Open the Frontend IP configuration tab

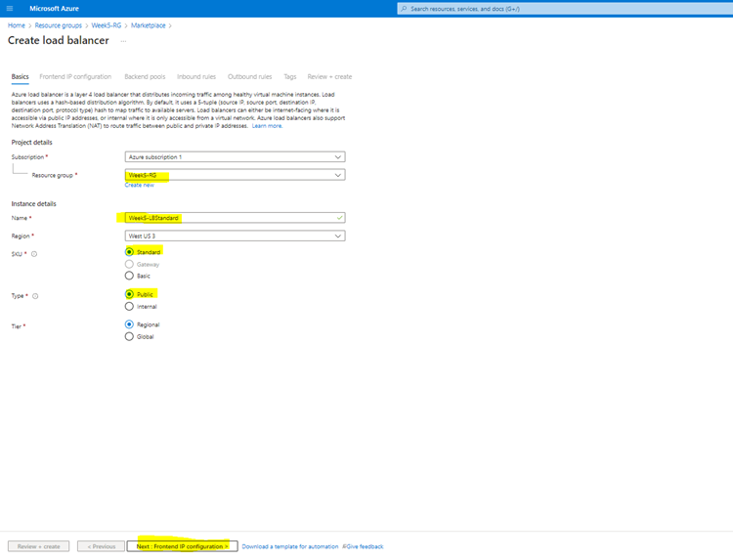click(75, 76)
